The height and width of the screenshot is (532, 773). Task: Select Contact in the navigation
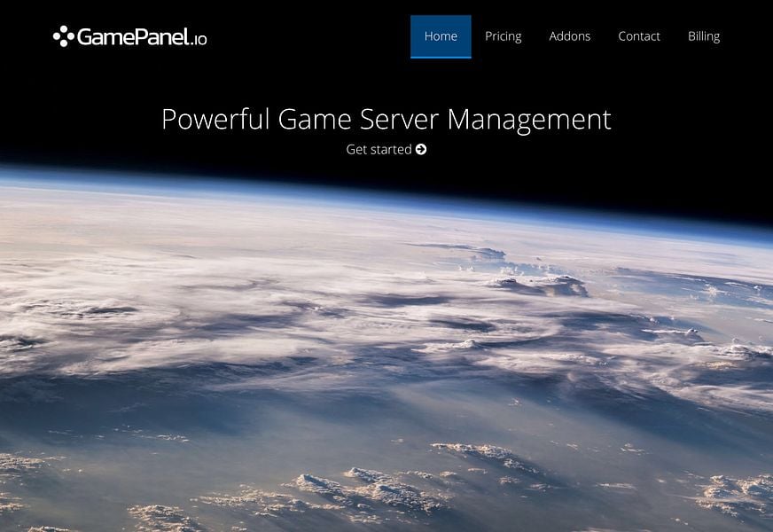[x=639, y=36]
